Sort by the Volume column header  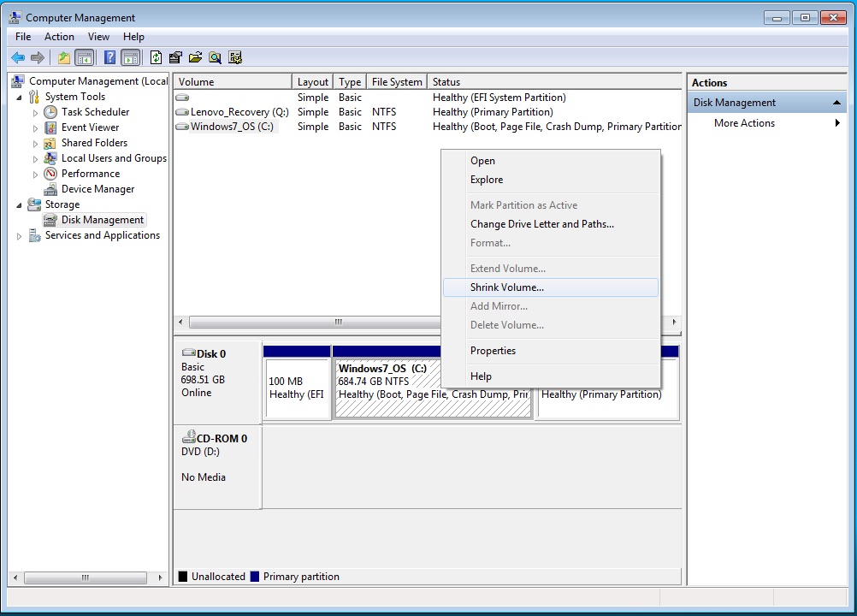coord(233,82)
